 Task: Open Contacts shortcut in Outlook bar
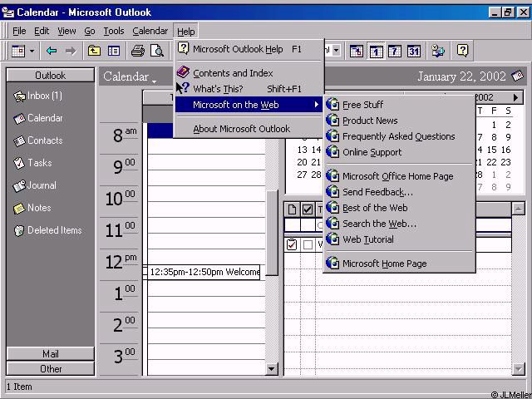[38, 140]
